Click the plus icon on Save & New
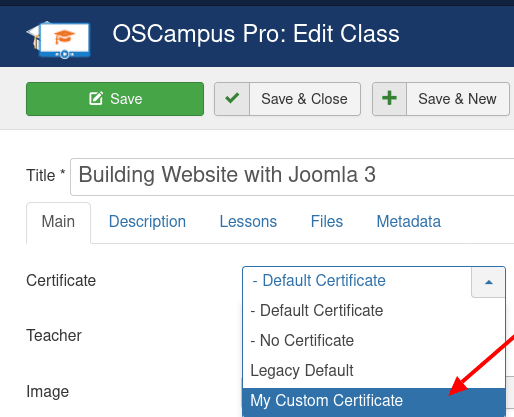Viewport: 514px width, 417px height. click(389, 99)
